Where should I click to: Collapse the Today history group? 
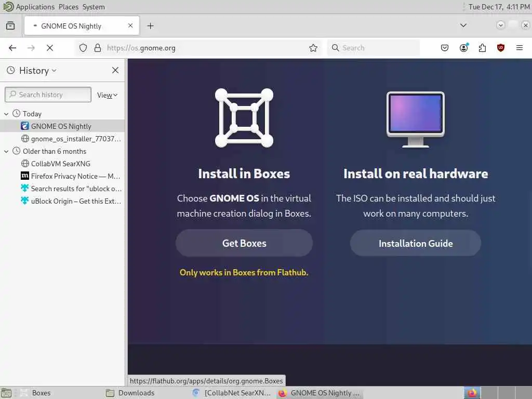[x=6, y=114]
